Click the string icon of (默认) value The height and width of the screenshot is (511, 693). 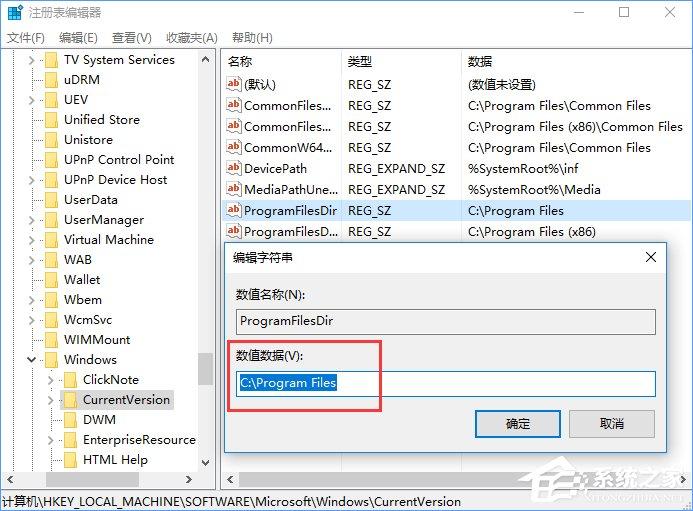pyautogui.click(x=234, y=84)
